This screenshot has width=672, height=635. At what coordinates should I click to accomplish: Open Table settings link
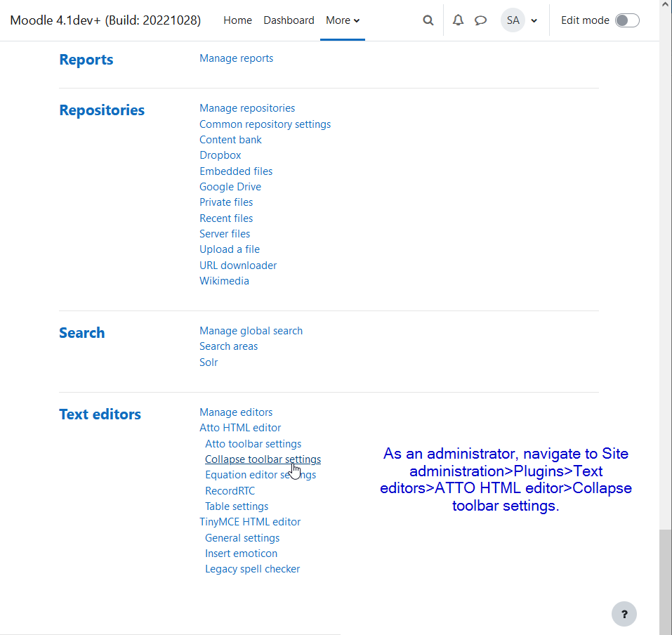point(237,506)
